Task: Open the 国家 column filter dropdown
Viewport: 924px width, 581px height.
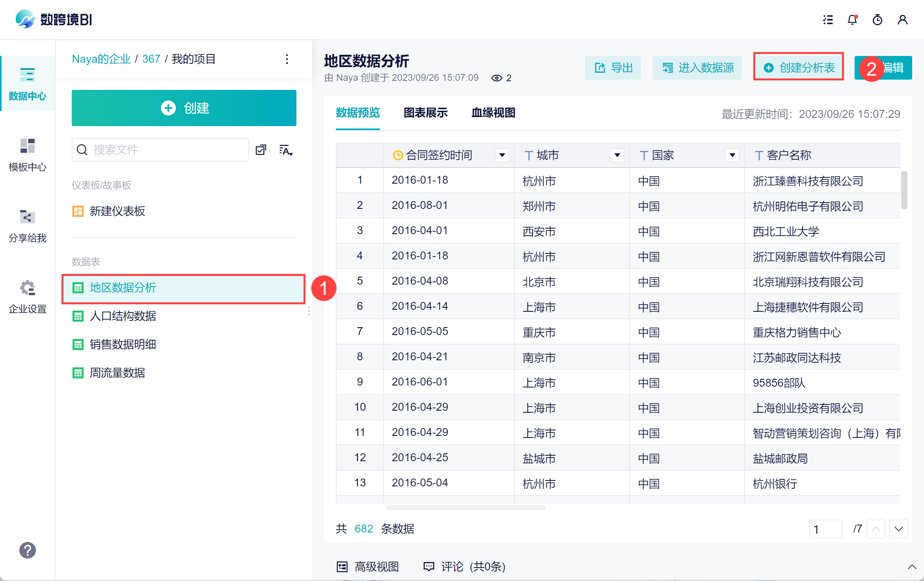Action: (x=732, y=155)
